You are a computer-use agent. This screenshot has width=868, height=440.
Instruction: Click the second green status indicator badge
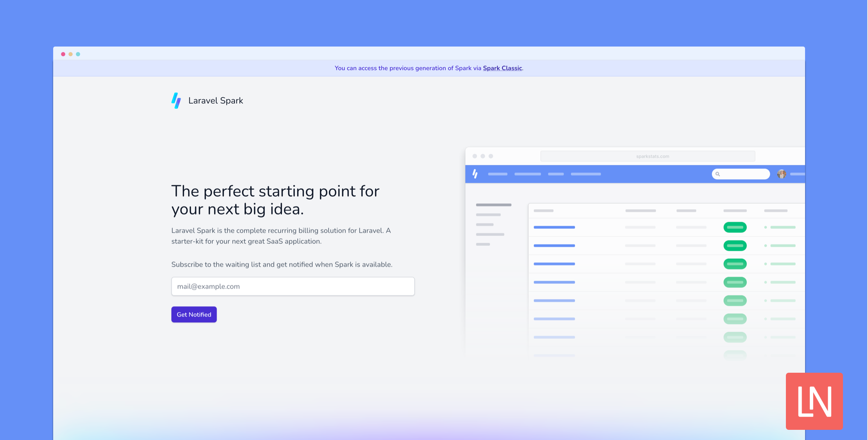735,246
